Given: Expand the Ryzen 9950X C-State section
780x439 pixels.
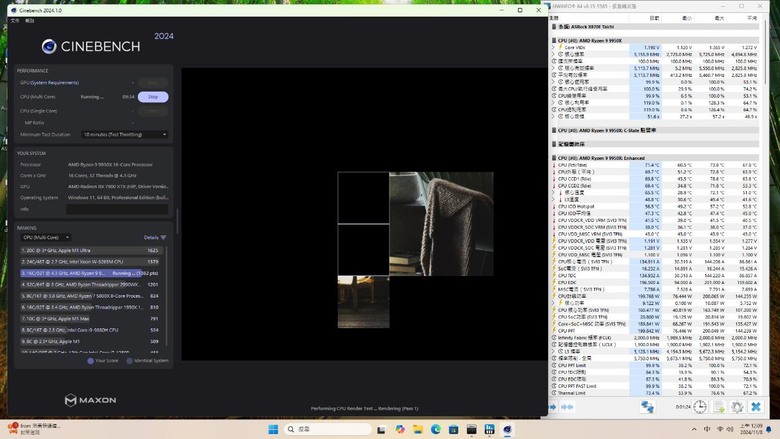Looking at the screenshot, I should click(554, 131).
